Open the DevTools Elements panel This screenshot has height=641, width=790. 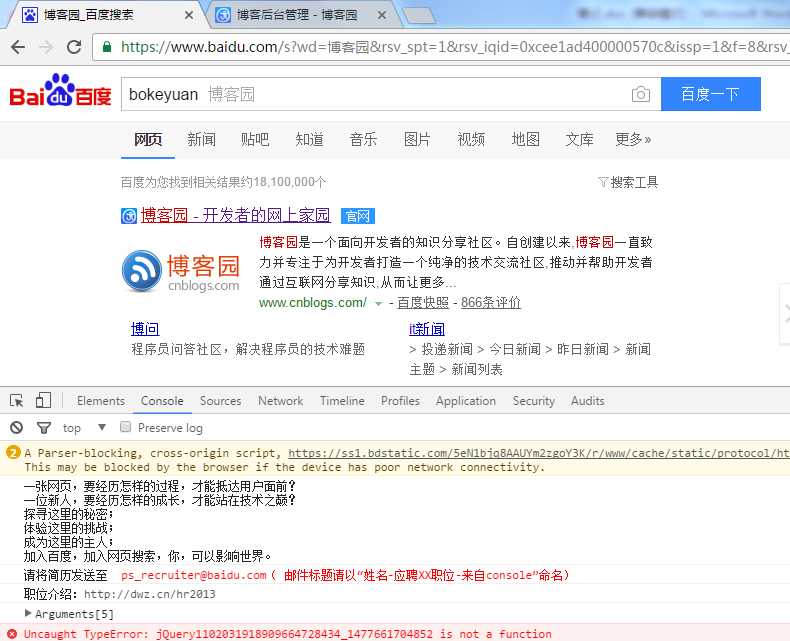point(101,401)
